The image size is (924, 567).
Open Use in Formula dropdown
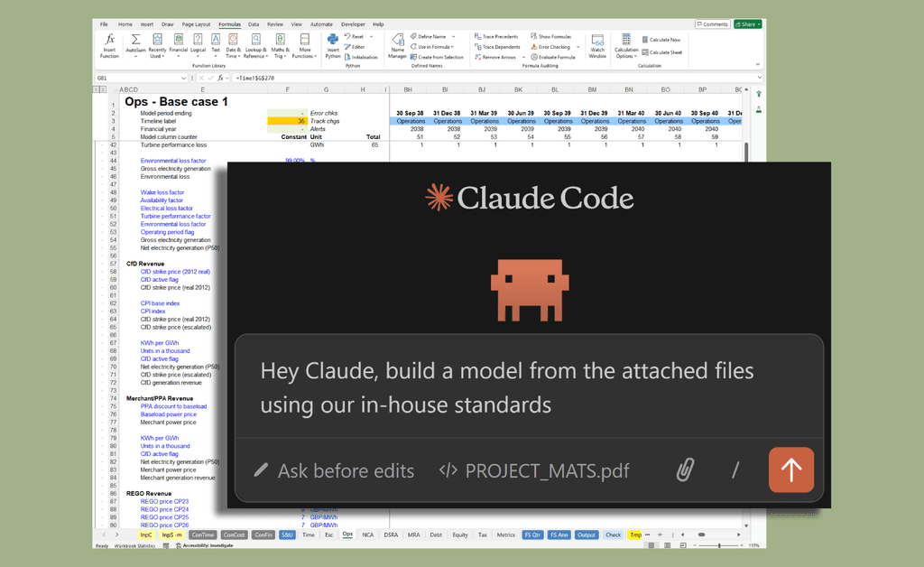click(x=432, y=47)
